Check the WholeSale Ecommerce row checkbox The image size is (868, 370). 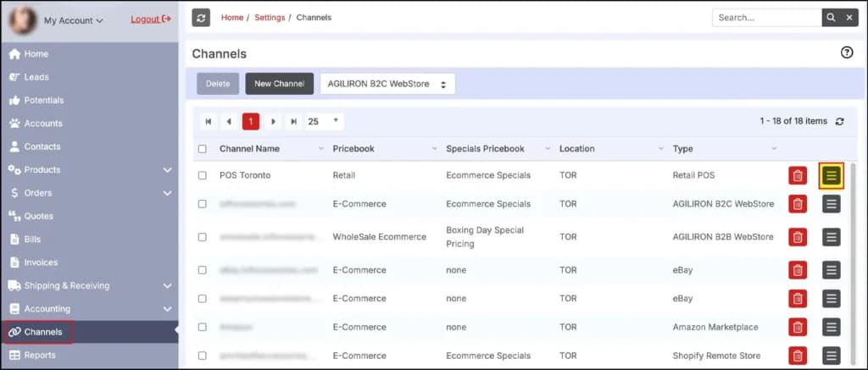coord(202,237)
